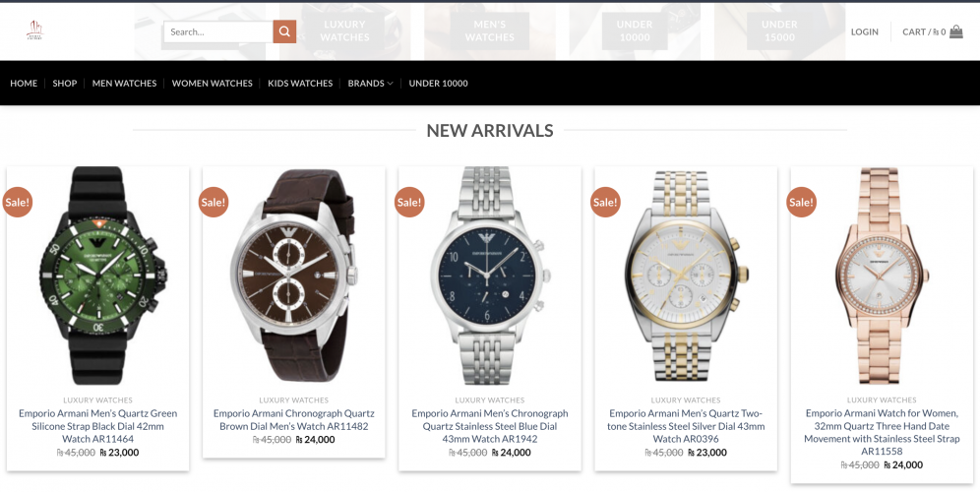
Task: Open Kids Watches in navigation bar
Action: 300,83
